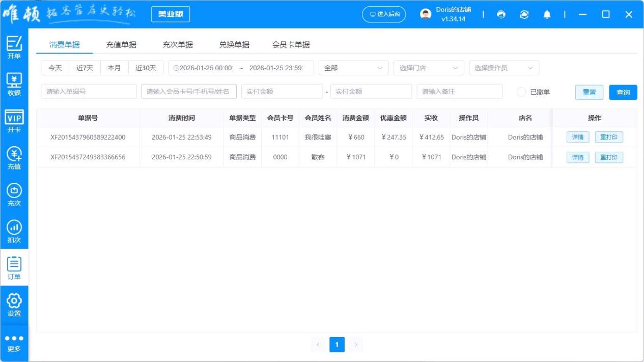Viewport: 644px width, 362px height.
Task: Click the 优惠金额 column header
Action: click(x=394, y=118)
